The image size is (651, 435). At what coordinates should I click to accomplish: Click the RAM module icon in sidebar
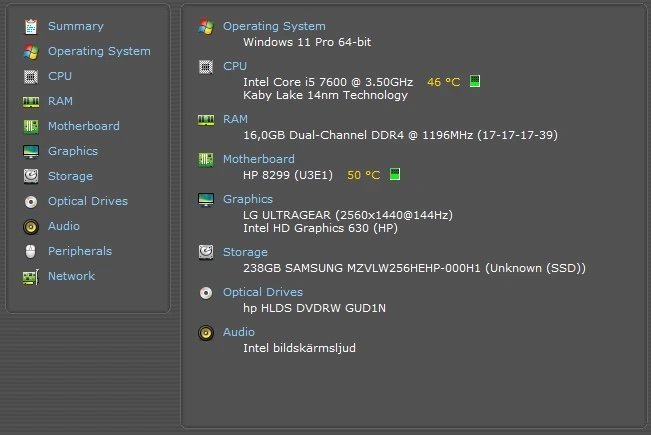coord(31,101)
